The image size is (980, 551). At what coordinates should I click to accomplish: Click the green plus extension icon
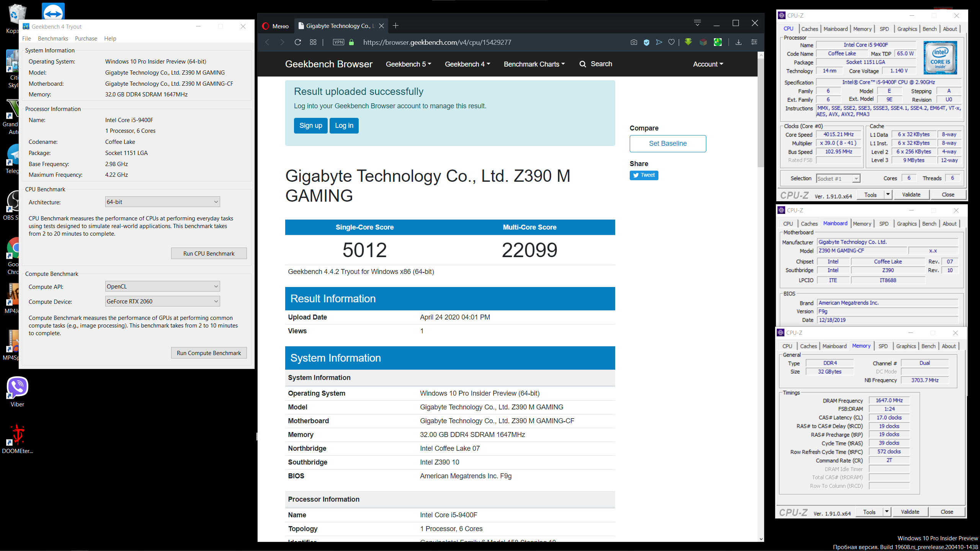(718, 42)
